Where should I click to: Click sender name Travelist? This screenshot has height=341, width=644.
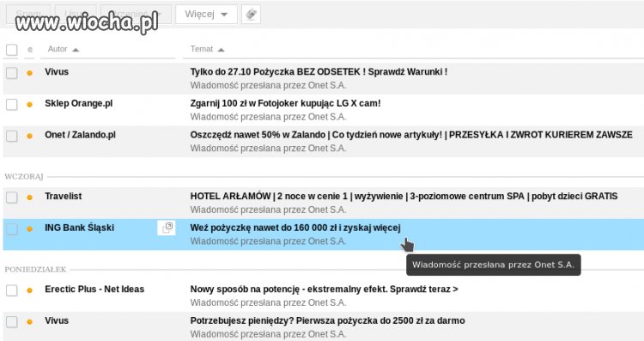64,197
